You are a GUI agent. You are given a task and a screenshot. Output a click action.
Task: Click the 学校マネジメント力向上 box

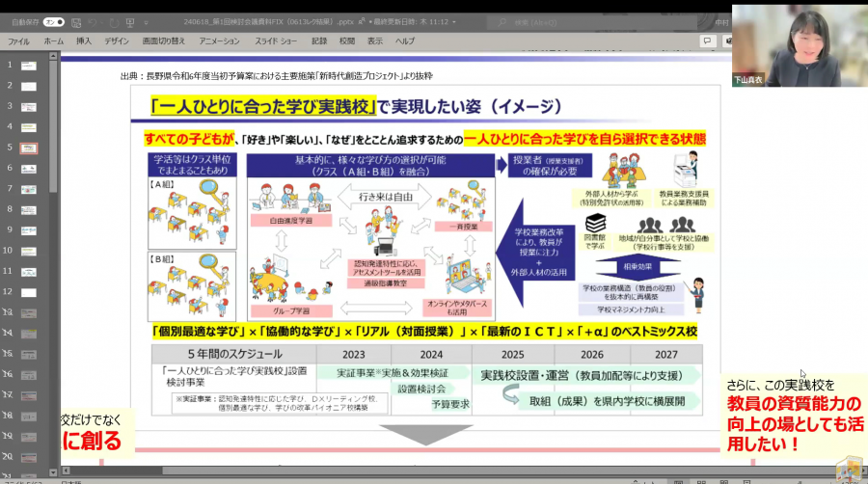click(x=631, y=309)
